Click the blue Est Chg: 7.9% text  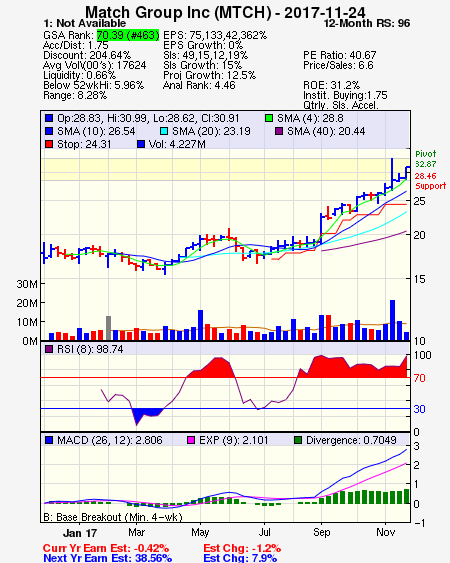pos(240,558)
